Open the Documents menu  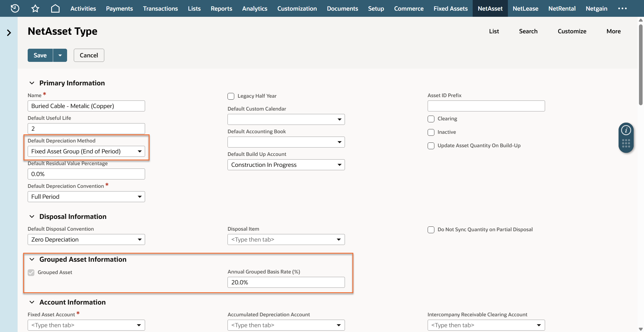point(342,8)
